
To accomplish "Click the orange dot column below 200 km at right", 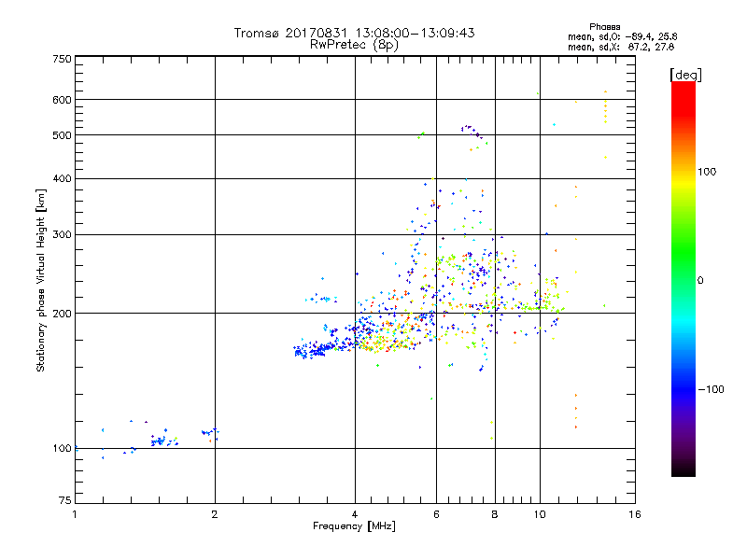I will pyautogui.click(x=576, y=411).
